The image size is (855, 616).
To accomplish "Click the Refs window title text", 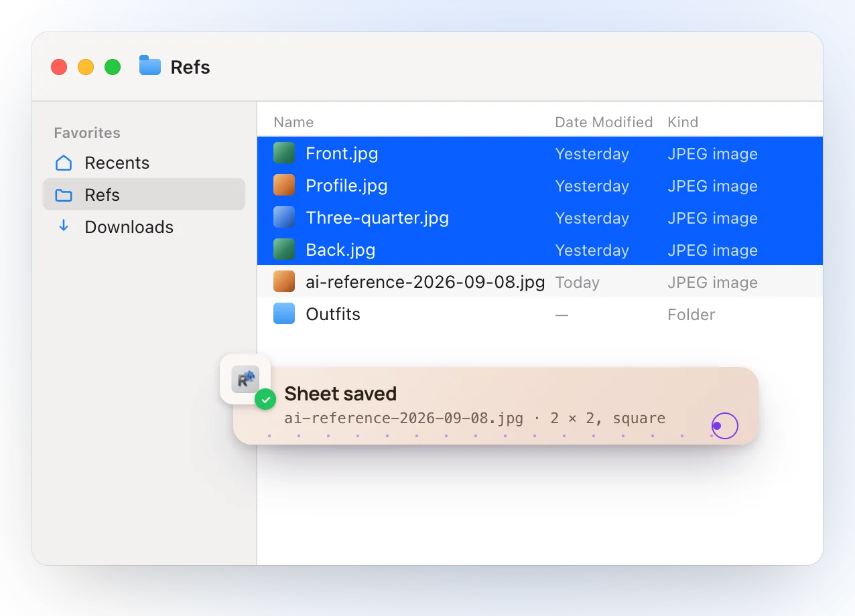I will (x=190, y=67).
